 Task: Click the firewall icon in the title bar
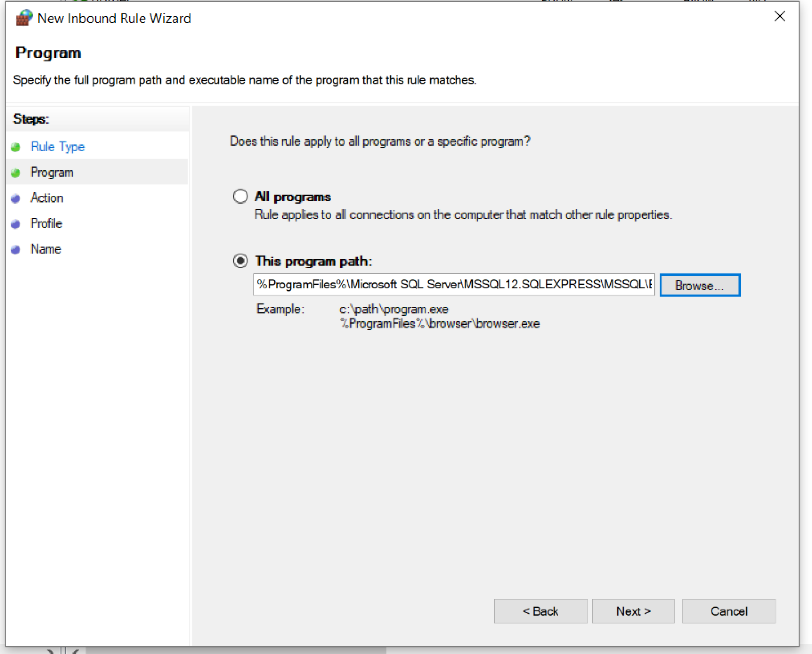point(23,18)
